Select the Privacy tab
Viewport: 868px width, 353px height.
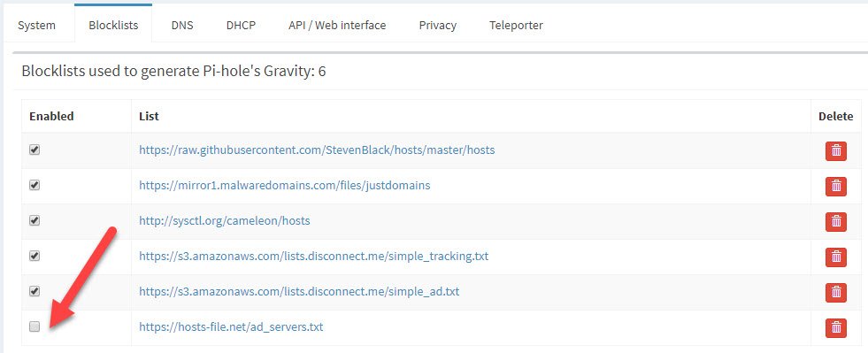click(437, 26)
